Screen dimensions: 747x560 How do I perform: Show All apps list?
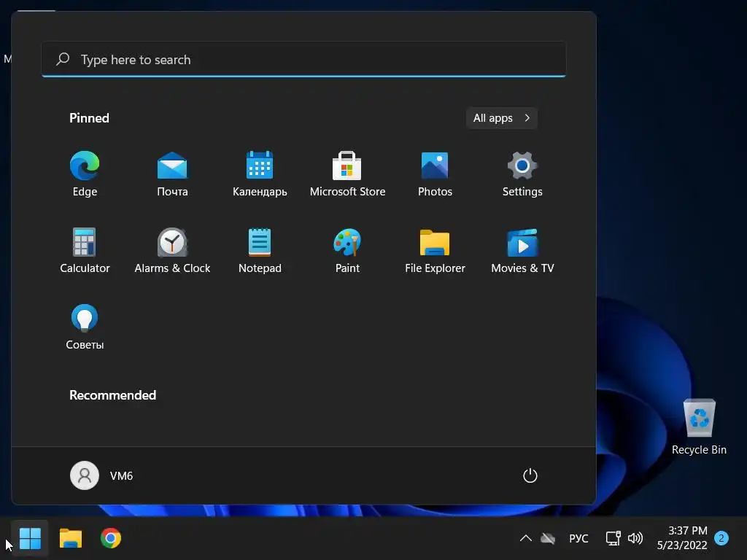coord(501,118)
